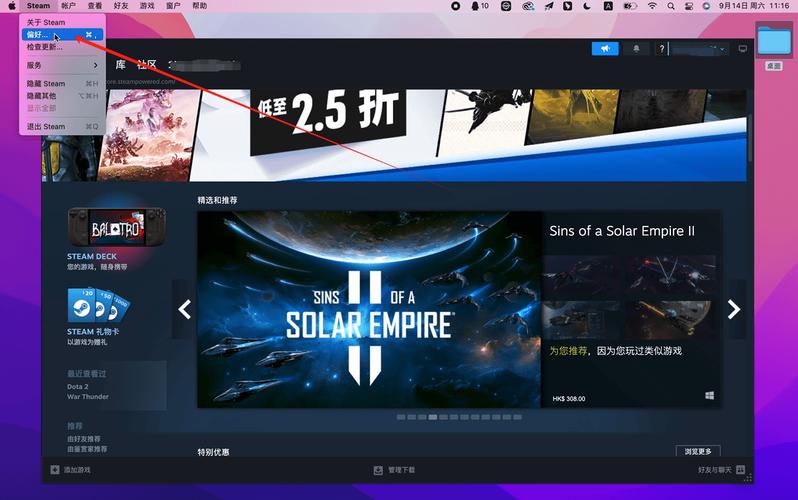Viewport: 798px width, 500px height.
Task: Click the download icon beside 管理下载
Action: click(x=378, y=470)
